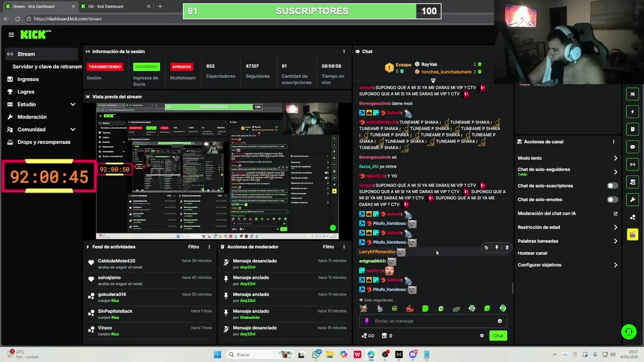Click the Suscriptores goal progress bar
Viewport: 644px width, 362px height.
click(312, 11)
